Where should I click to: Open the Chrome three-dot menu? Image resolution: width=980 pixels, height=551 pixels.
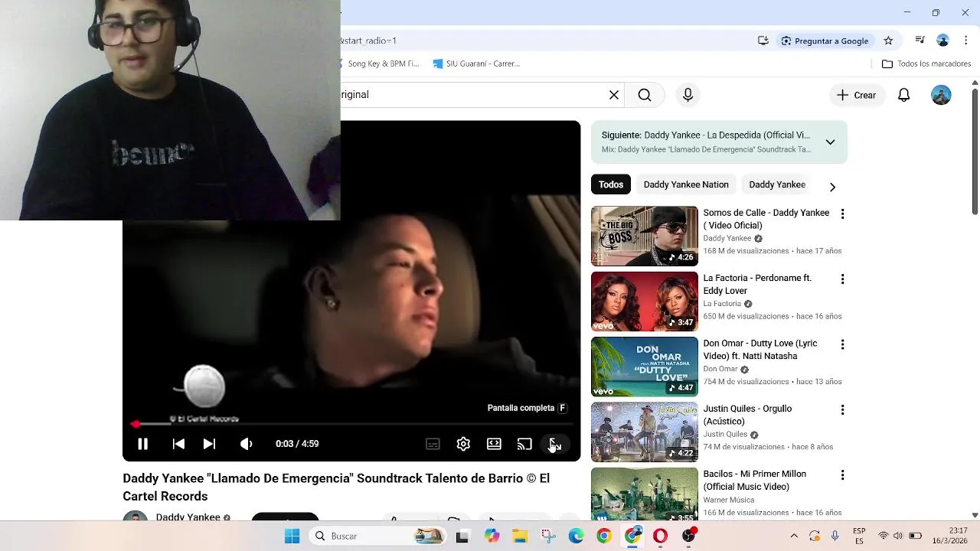[966, 41]
